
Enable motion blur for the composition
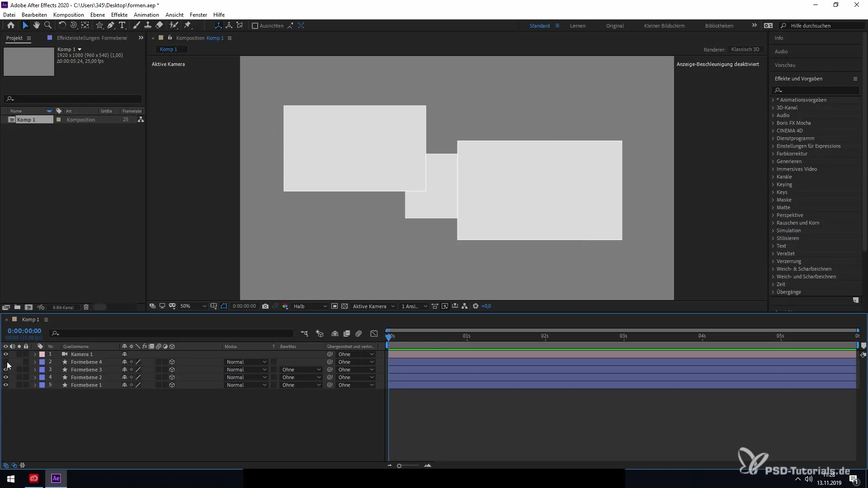359,334
